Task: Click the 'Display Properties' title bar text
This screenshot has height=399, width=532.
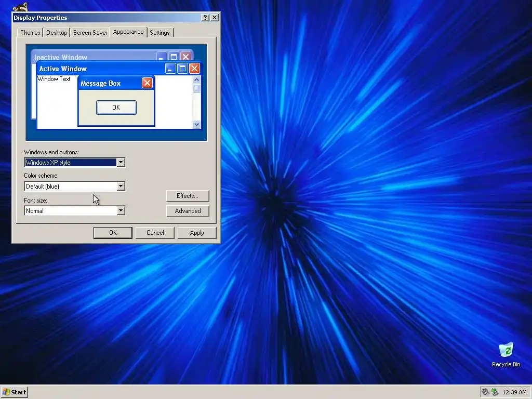Action: pos(41,18)
